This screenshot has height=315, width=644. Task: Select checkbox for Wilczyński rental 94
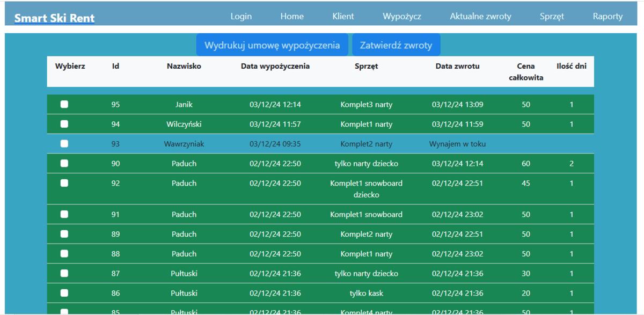point(64,124)
